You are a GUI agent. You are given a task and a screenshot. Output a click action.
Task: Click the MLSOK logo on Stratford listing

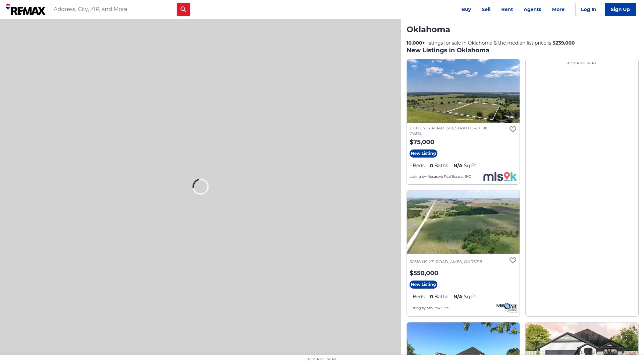500,177
